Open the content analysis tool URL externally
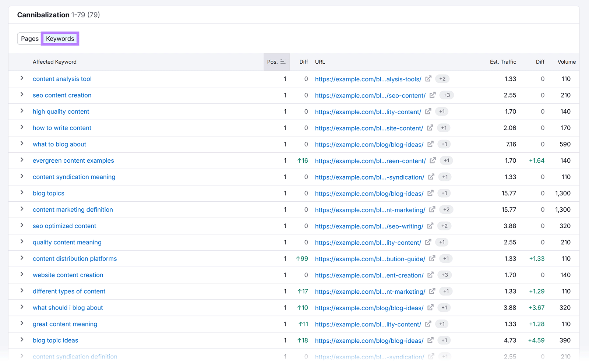Viewport: 589px width, 364px height. click(428, 79)
